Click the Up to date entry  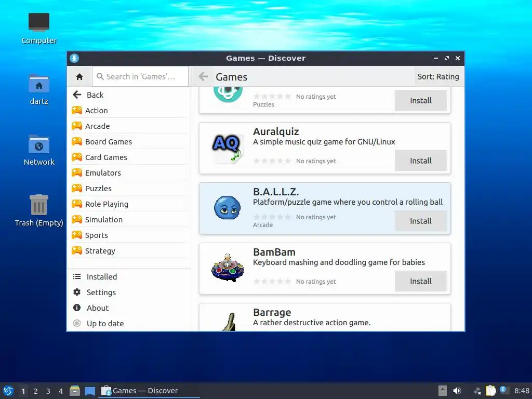(x=129, y=323)
